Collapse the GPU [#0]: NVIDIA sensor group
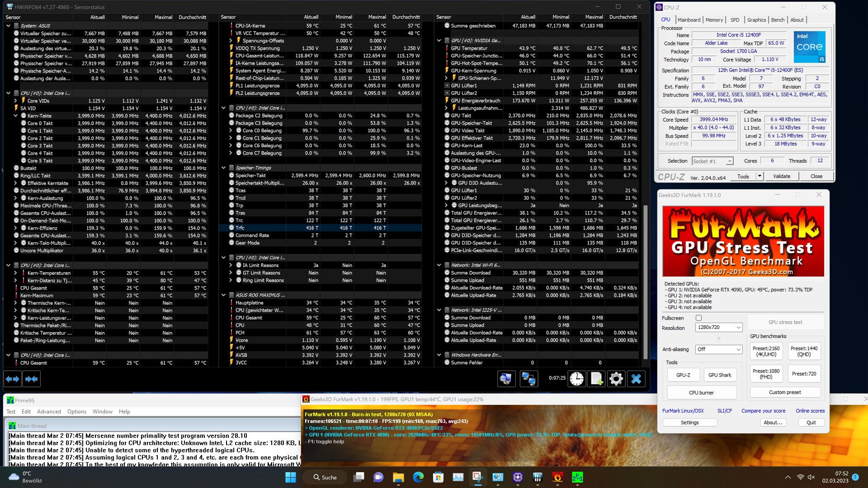This screenshot has width=868, height=488. click(439, 41)
